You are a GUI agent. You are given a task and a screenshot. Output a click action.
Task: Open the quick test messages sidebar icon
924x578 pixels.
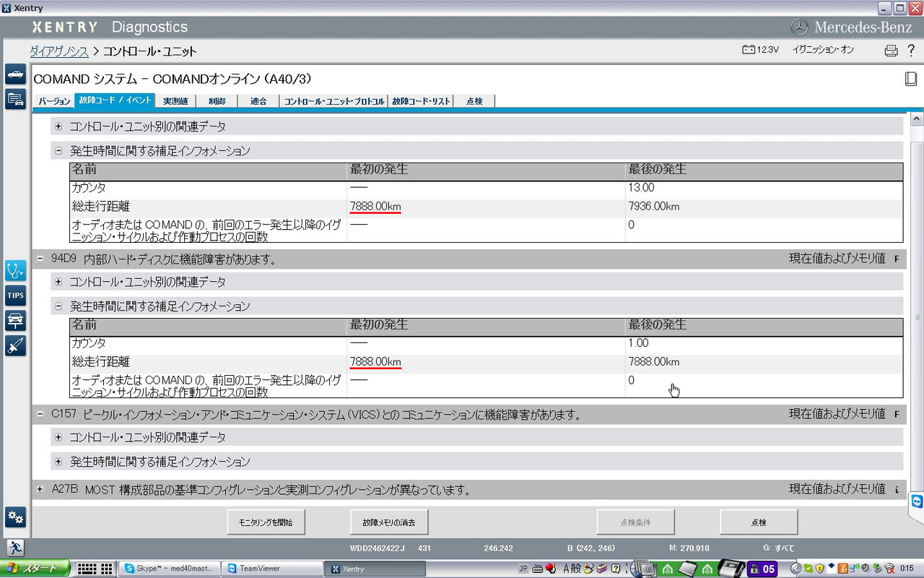pos(15,97)
